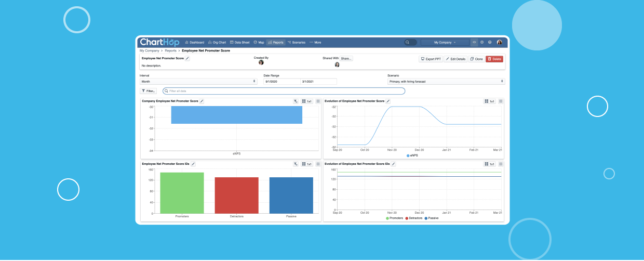Image resolution: width=644 pixels, height=261 pixels.
Task: Click 1x1 grid size on Evolution Score IDs chart
Action: [x=489, y=164]
